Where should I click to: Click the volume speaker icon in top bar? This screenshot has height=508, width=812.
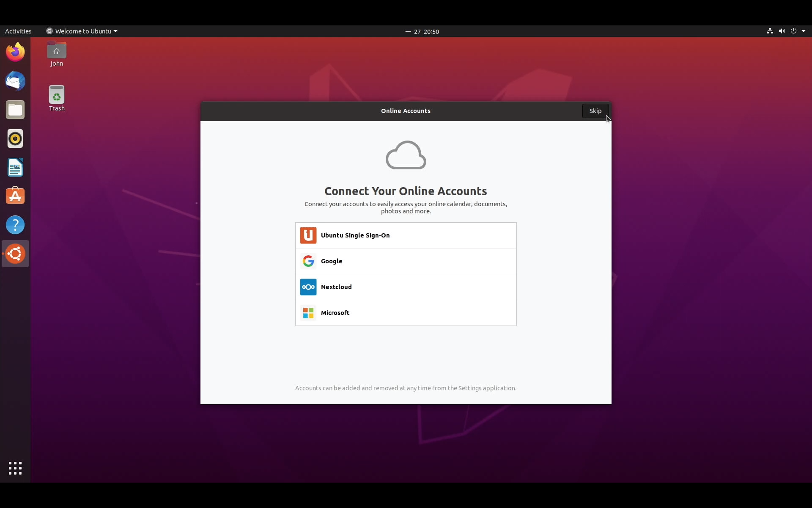click(782, 31)
